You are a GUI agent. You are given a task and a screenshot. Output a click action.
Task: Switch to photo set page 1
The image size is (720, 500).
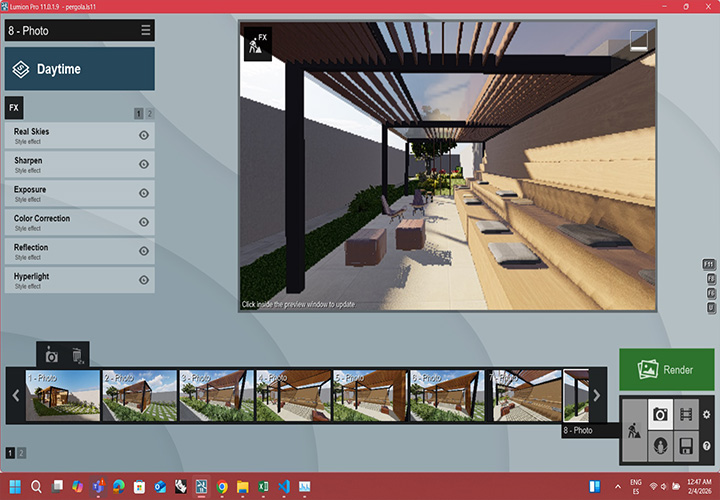tap(10, 453)
